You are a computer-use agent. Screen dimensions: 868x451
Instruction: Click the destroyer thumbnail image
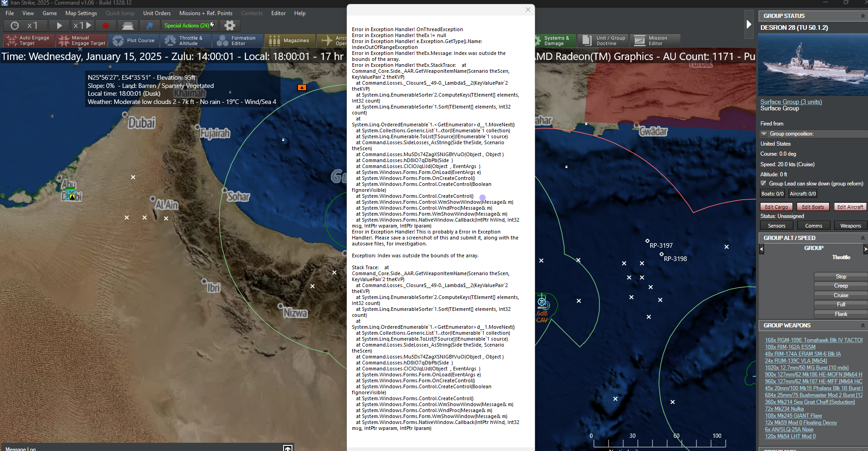(x=813, y=65)
